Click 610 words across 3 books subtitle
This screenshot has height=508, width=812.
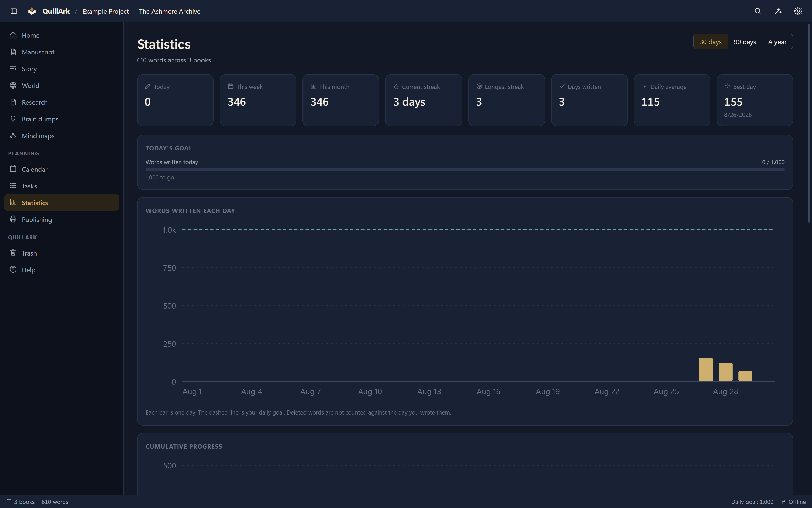[174, 60]
